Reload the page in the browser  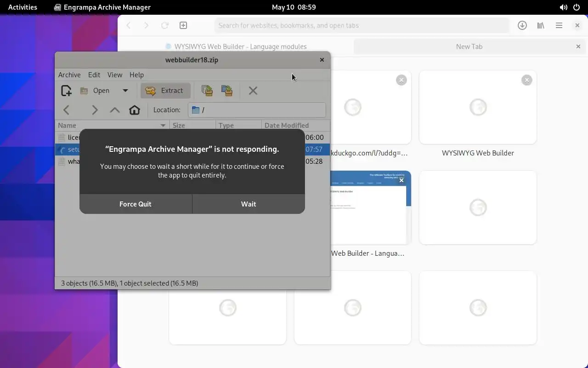(164, 25)
